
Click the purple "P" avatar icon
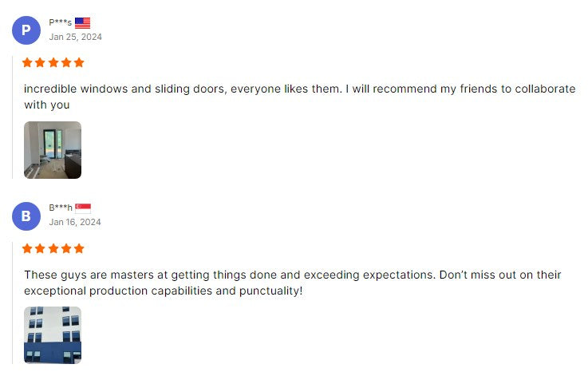[26, 30]
